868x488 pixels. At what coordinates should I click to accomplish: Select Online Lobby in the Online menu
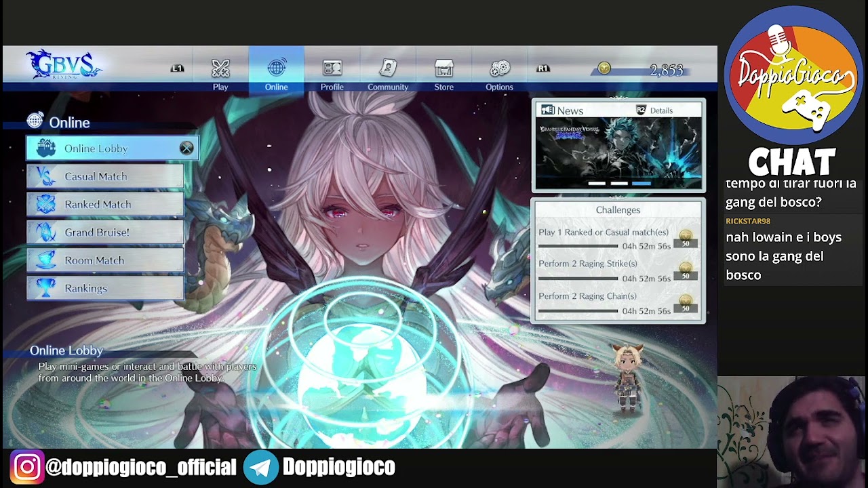point(113,148)
